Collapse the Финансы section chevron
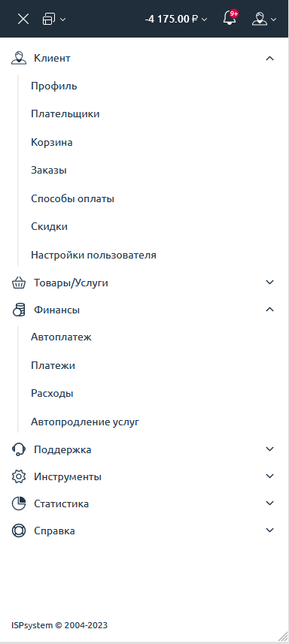 pyautogui.click(x=269, y=310)
